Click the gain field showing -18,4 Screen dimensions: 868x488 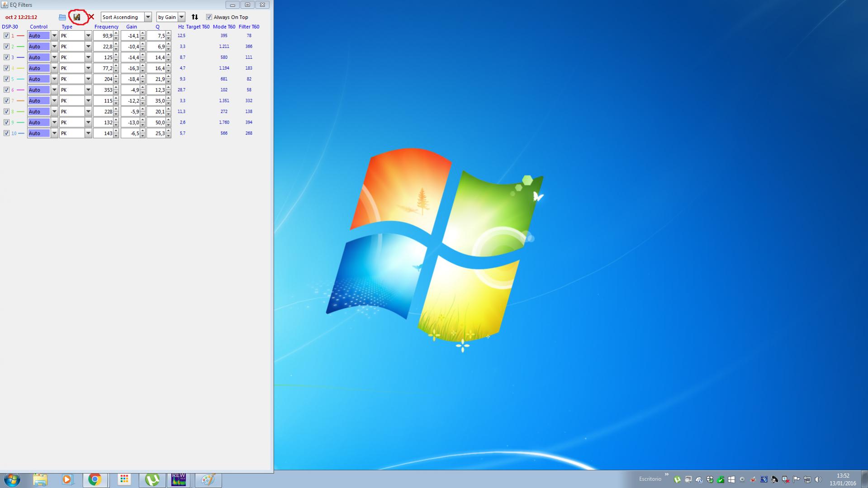pyautogui.click(x=130, y=79)
